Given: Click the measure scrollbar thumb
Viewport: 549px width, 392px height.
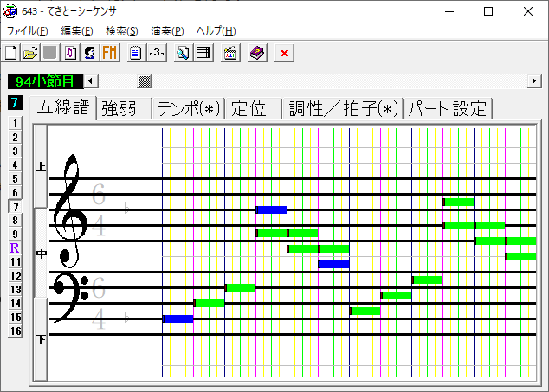Looking at the screenshot, I should click(x=145, y=81).
